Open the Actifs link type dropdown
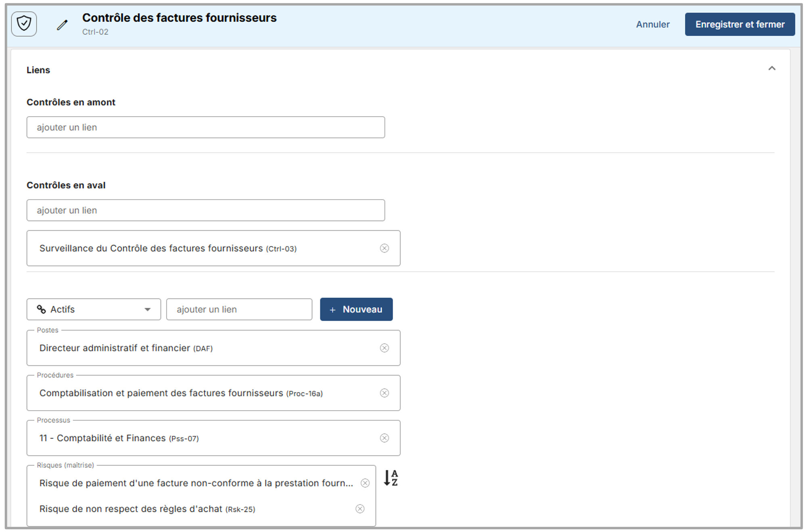 coord(94,309)
